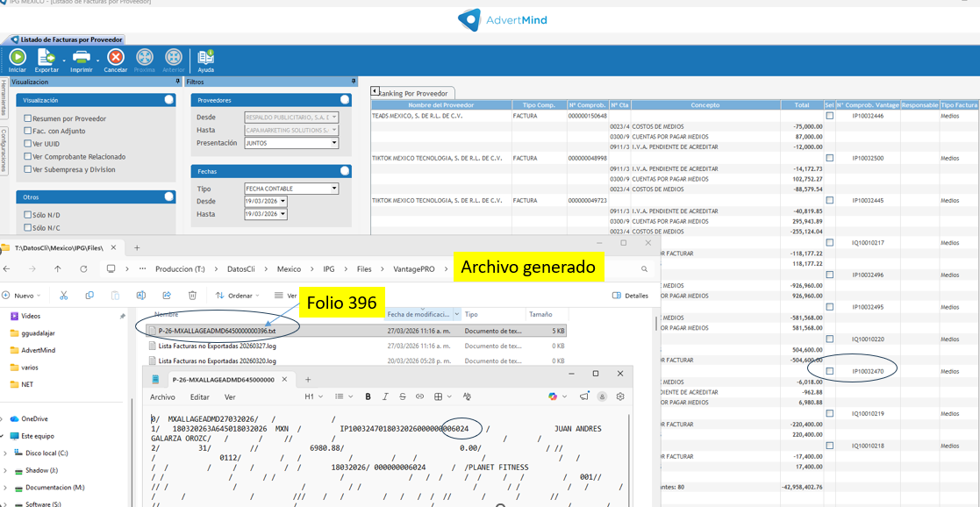Tick Sel checkbox for IP10032500 row
The width and height of the screenshot is (980, 507).
[829, 158]
